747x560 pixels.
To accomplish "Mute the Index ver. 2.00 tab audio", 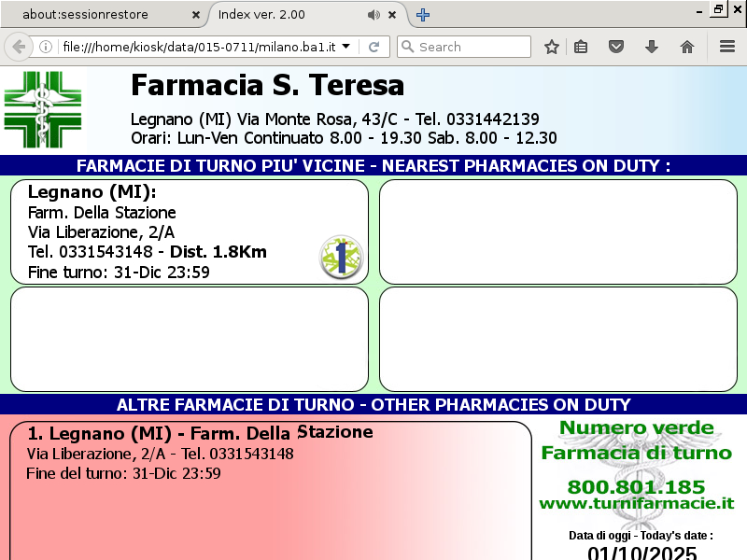I will (x=373, y=15).
